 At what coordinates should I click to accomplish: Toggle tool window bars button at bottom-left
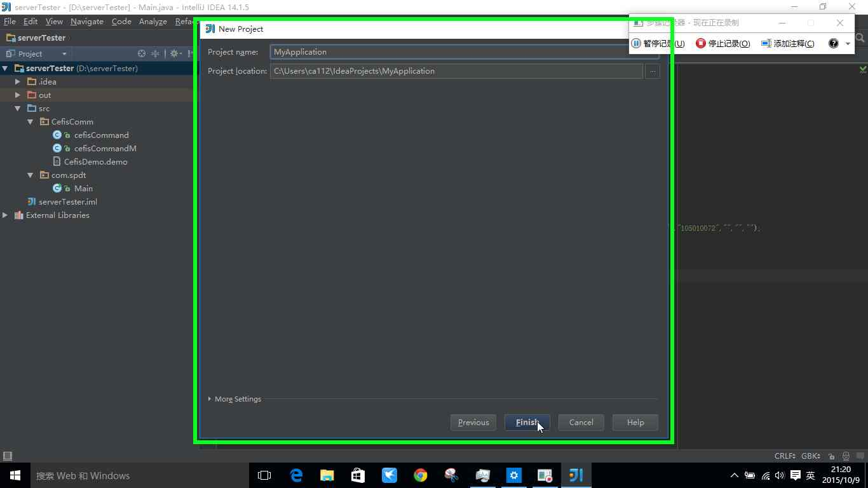8,456
